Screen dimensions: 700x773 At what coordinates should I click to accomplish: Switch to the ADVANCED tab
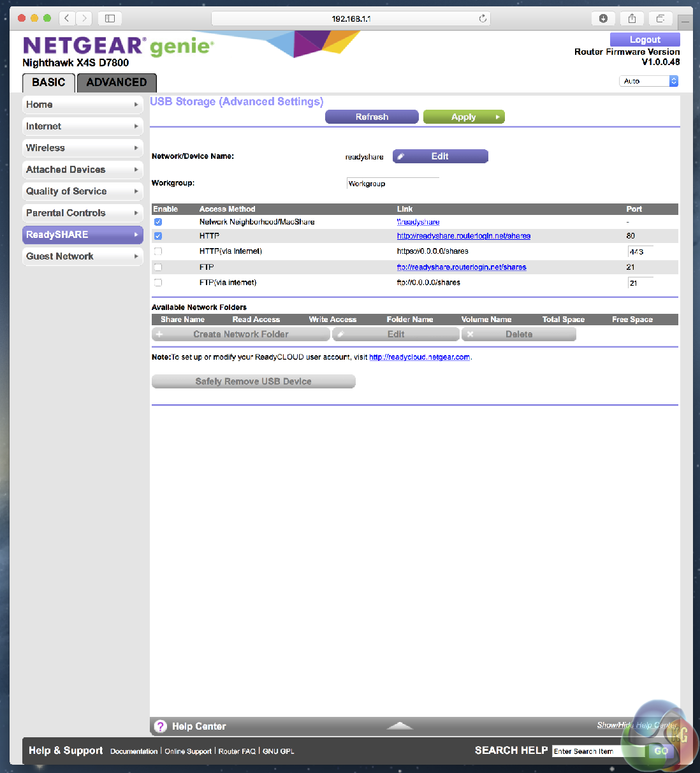point(117,82)
